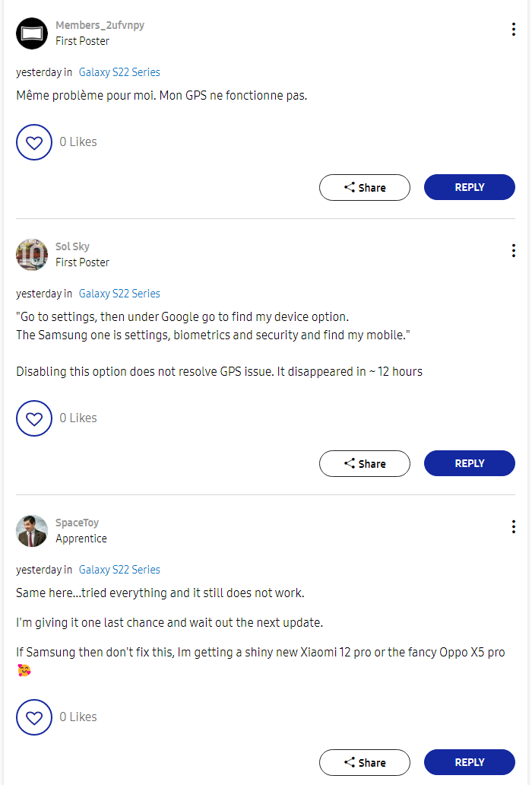Like SpaceToy's post with heart button
The image size is (532, 785).
click(33, 717)
